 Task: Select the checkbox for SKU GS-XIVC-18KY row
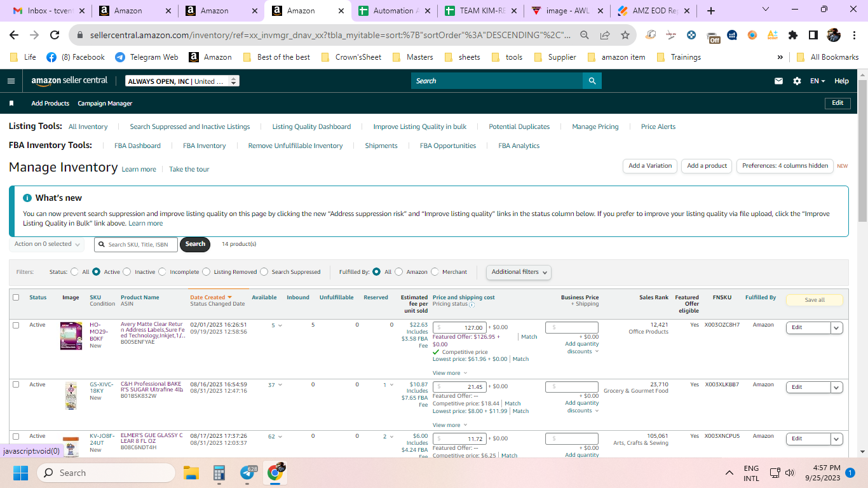16,384
